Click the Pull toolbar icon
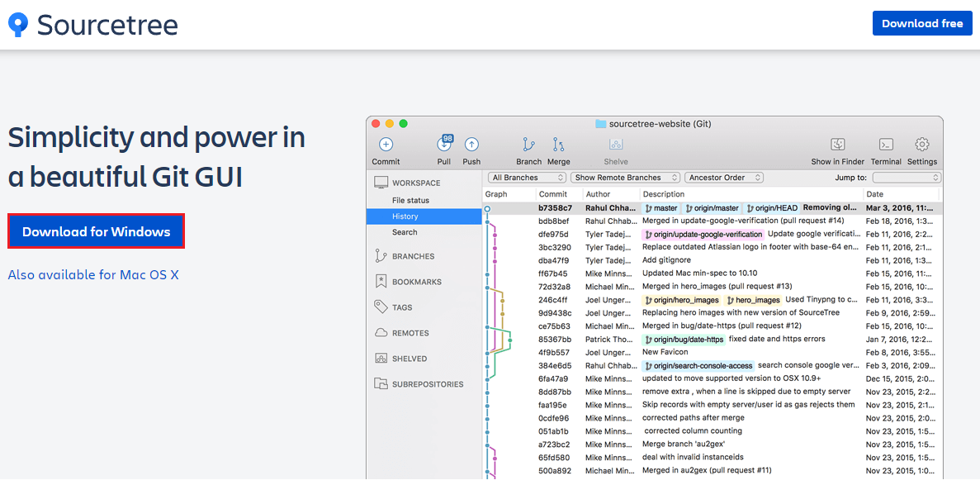The height and width of the screenshot is (485, 980). tap(443, 144)
